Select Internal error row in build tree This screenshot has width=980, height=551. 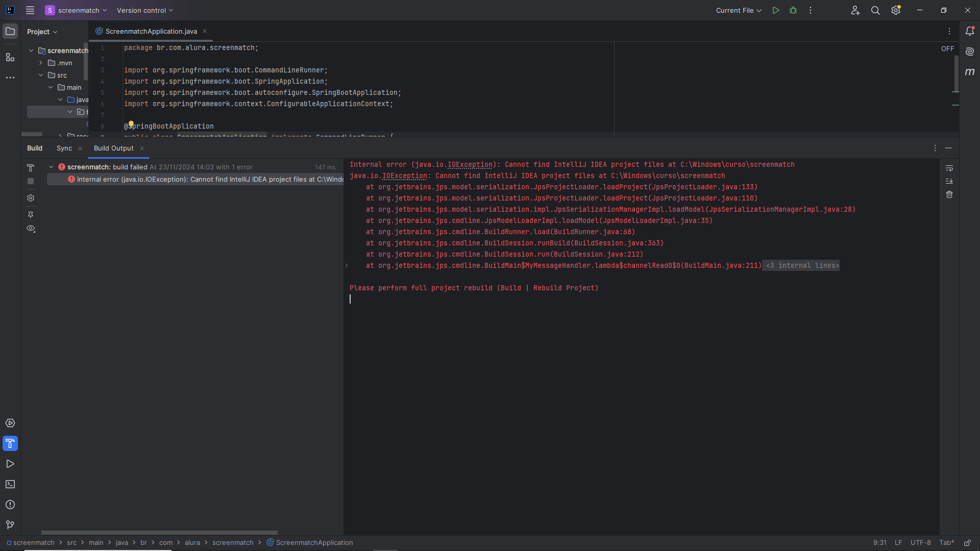(195, 179)
